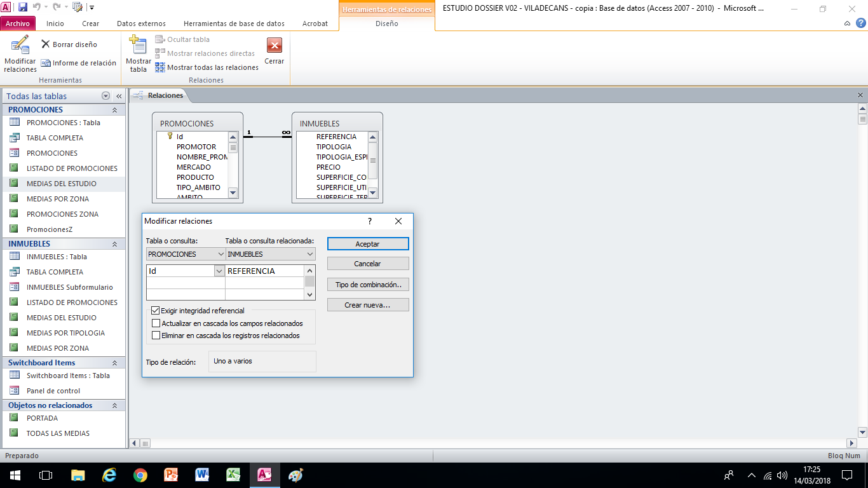Click the Task View taskbar button
Image resolution: width=868 pixels, height=488 pixels.
click(46, 475)
